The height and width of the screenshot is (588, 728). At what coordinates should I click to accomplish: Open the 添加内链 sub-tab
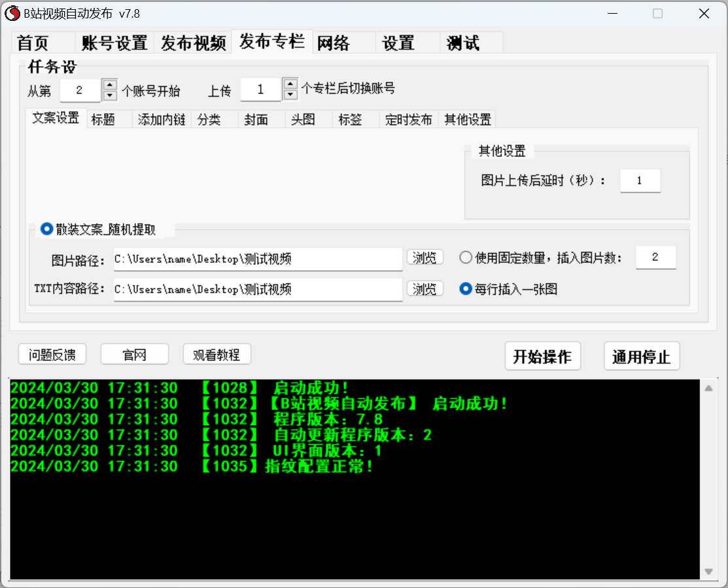[x=162, y=120]
